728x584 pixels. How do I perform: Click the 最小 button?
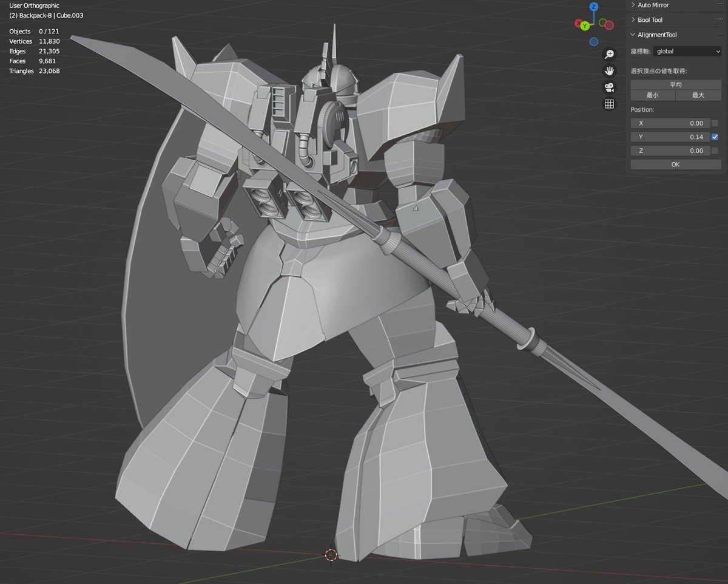tap(653, 95)
